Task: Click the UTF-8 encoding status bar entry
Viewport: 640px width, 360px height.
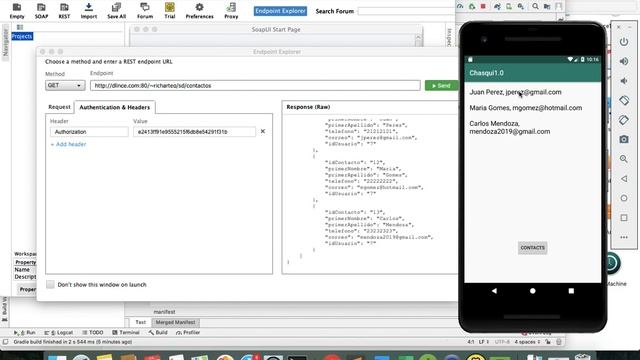Action: coord(502,342)
